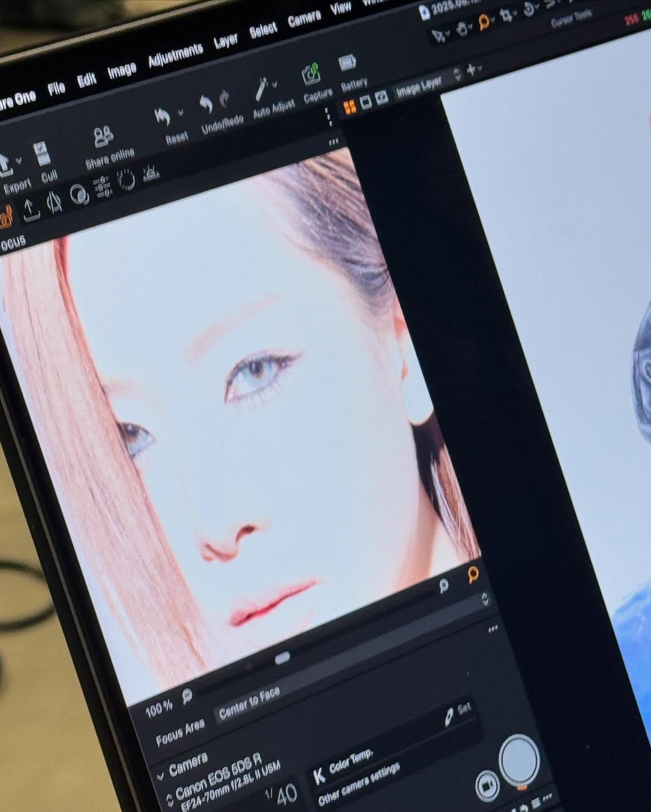The height and width of the screenshot is (812, 651).
Task: Open the Select menu
Action: coord(263,31)
